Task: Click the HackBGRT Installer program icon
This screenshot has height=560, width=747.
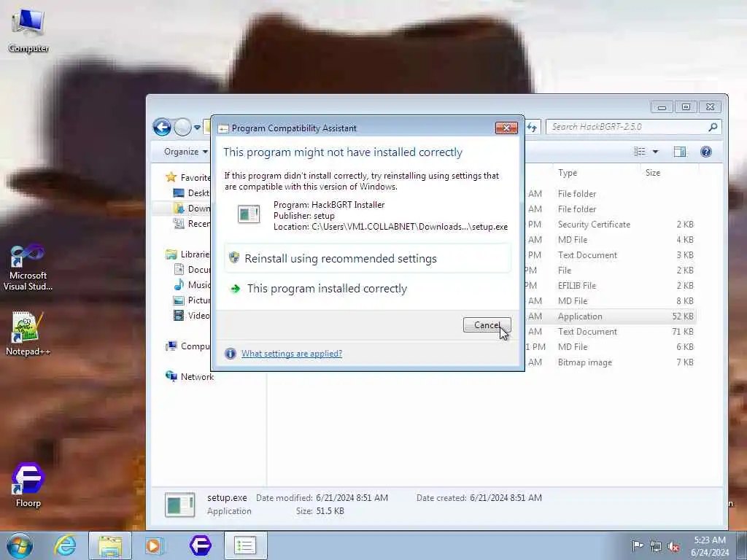Action: pyautogui.click(x=249, y=214)
